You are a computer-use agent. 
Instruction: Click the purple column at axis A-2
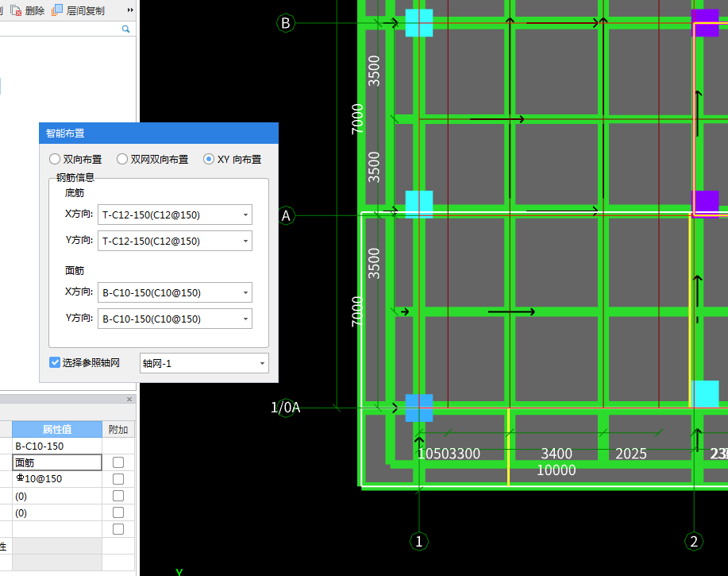pos(705,203)
